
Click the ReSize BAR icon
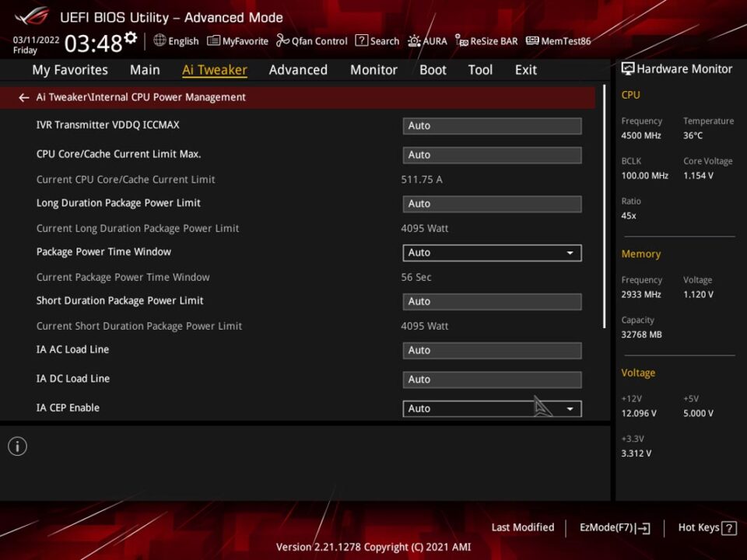tap(461, 40)
